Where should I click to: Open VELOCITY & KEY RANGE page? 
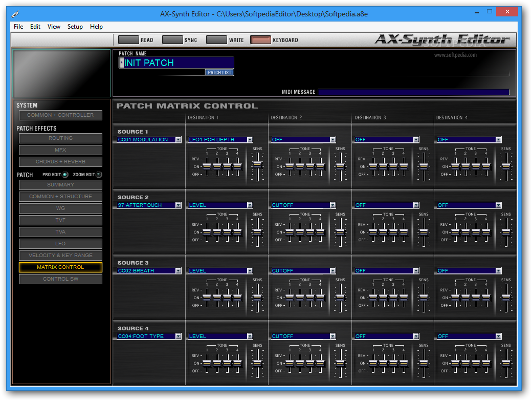[60, 256]
